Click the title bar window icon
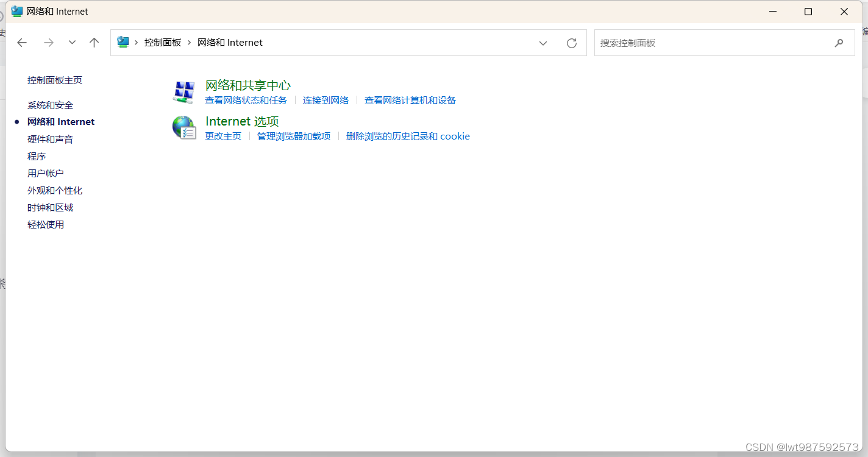This screenshot has height=457, width=868. (x=16, y=12)
